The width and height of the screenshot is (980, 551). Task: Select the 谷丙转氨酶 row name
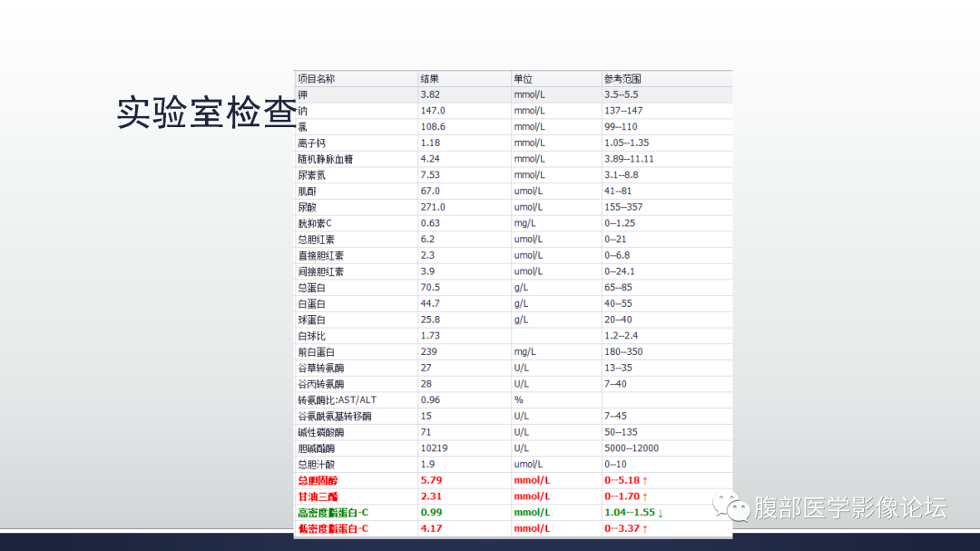[x=320, y=384]
